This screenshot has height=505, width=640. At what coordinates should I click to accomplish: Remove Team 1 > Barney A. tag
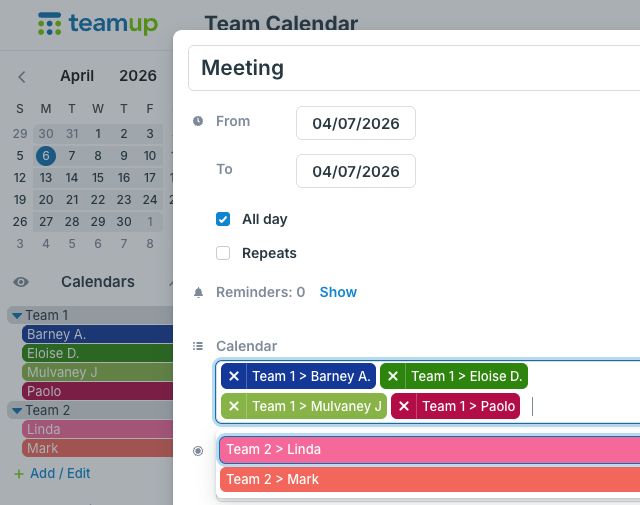tap(234, 377)
